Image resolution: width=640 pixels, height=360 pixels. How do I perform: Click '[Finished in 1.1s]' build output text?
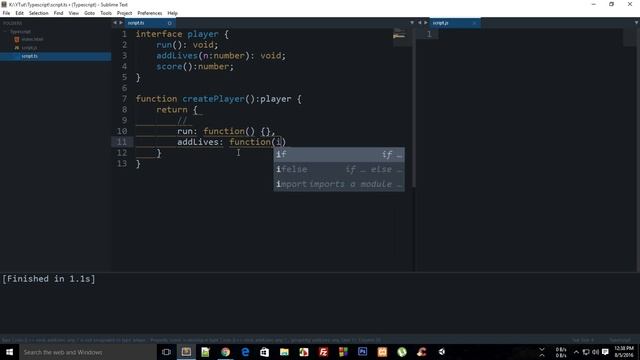49,279
